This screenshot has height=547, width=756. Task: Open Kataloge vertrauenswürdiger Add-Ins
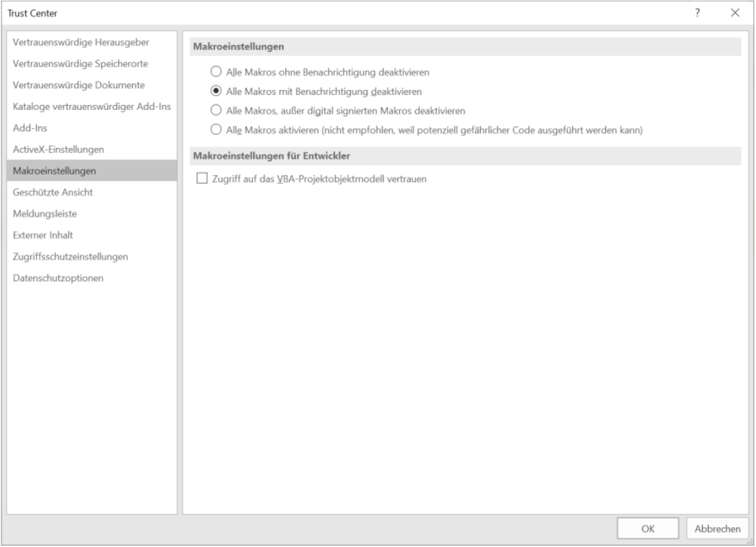(91, 106)
